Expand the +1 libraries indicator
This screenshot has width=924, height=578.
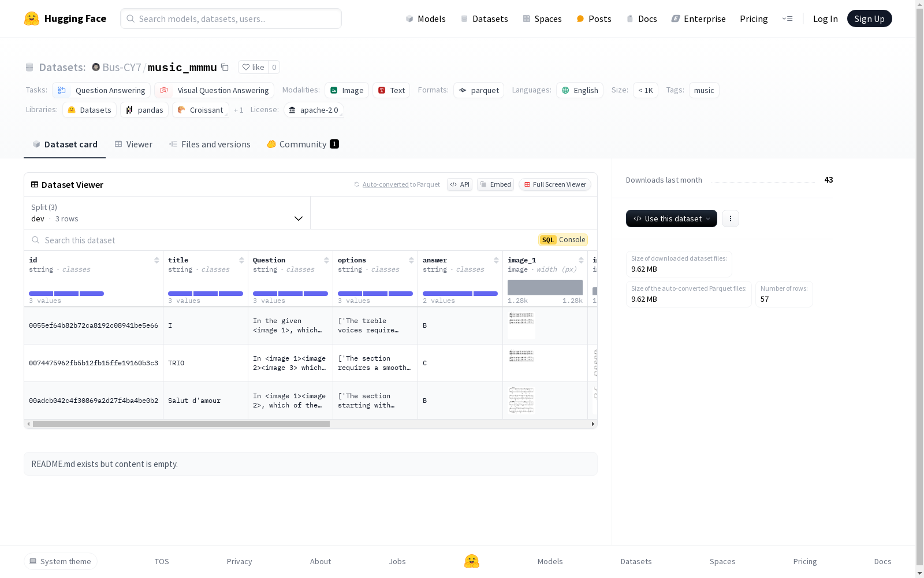(239, 110)
